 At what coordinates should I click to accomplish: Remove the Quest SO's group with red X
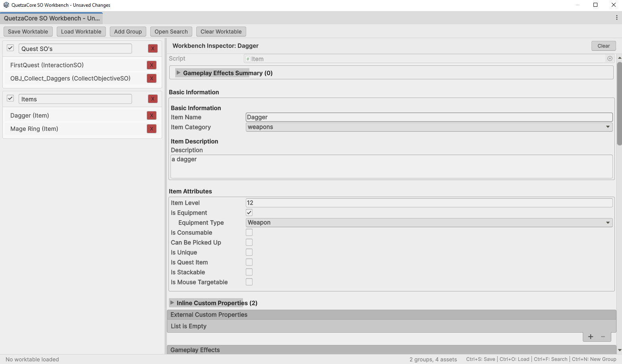click(x=153, y=48)
